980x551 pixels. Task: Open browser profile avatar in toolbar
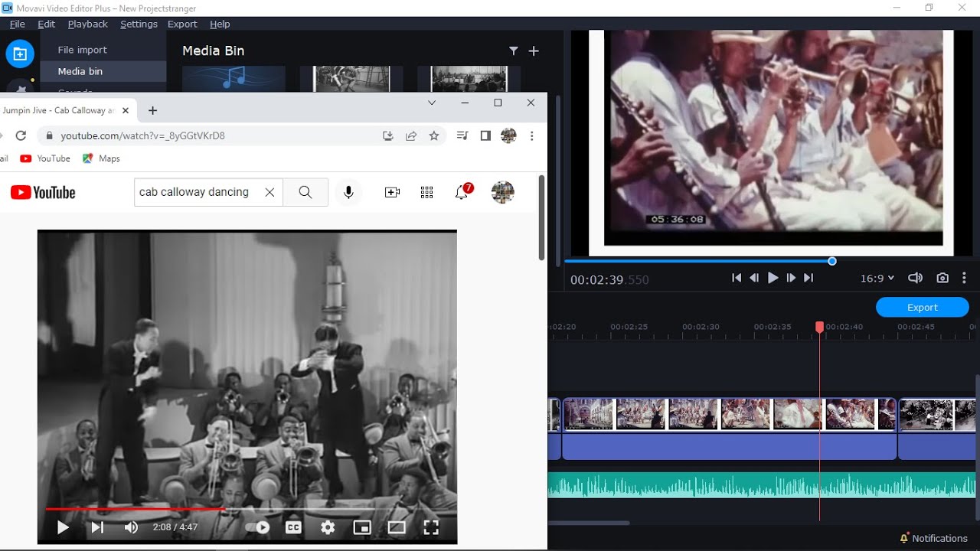coord(508,135)
